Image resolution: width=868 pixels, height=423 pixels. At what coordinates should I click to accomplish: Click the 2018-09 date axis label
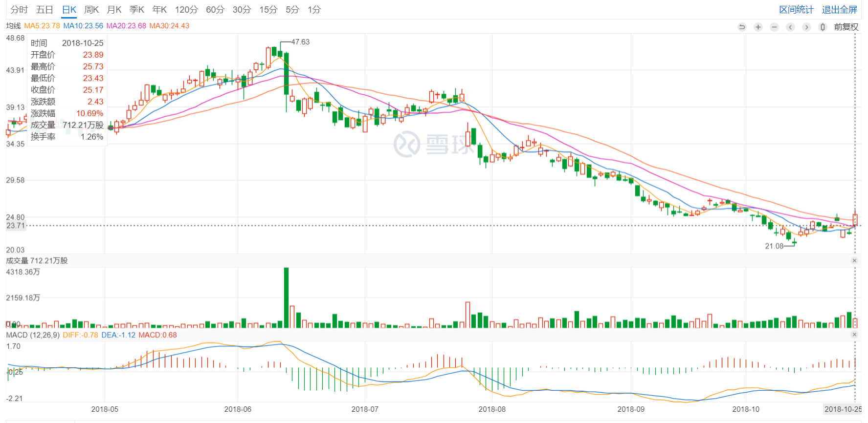click(631, 409)
